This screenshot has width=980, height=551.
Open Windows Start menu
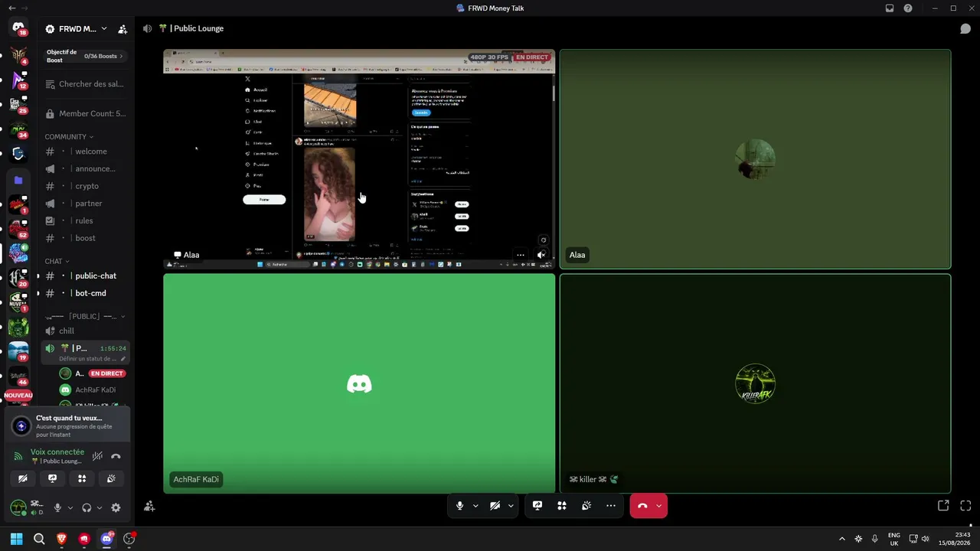click(17, 539)
